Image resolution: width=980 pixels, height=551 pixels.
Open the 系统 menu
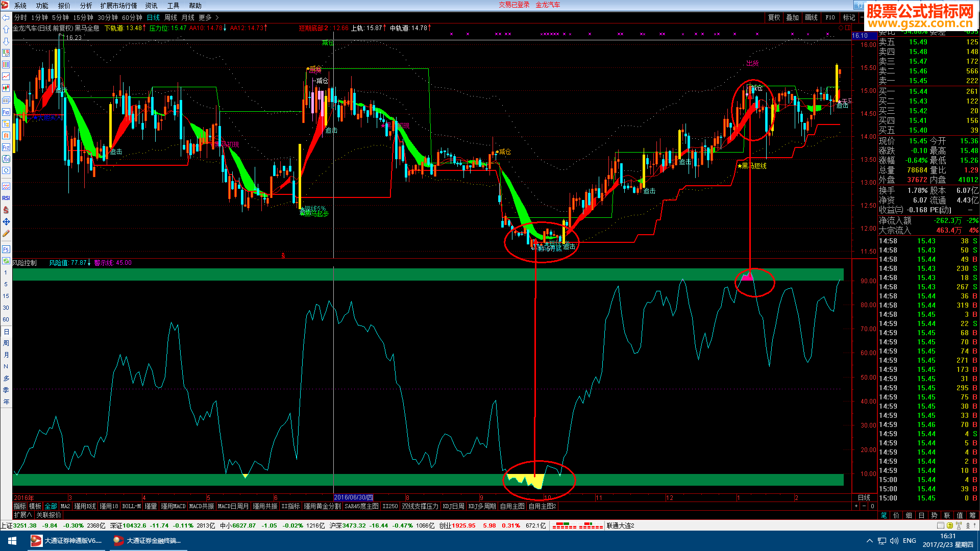(x=20, y=6)
